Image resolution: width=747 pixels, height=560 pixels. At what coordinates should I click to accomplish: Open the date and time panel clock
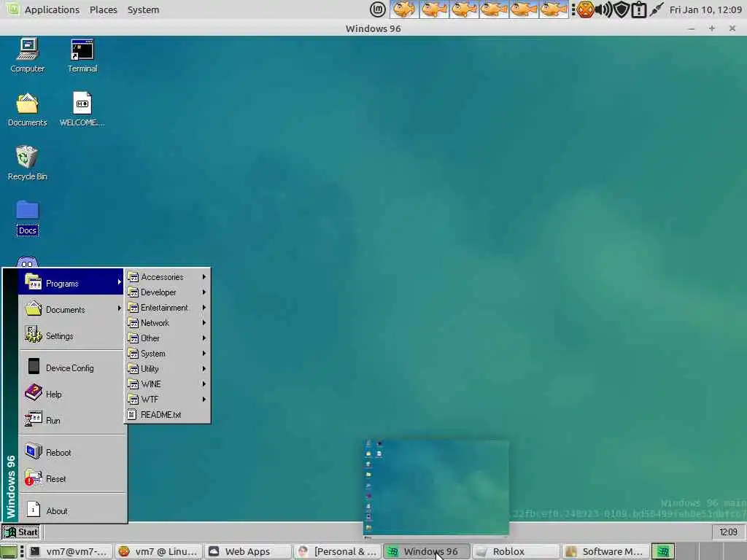pos(705,9)
